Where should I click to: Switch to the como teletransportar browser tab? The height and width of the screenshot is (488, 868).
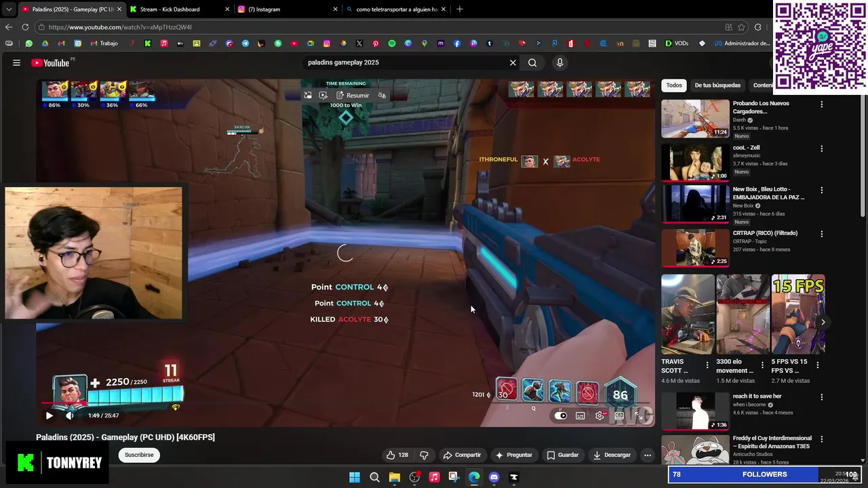[395, 9]
